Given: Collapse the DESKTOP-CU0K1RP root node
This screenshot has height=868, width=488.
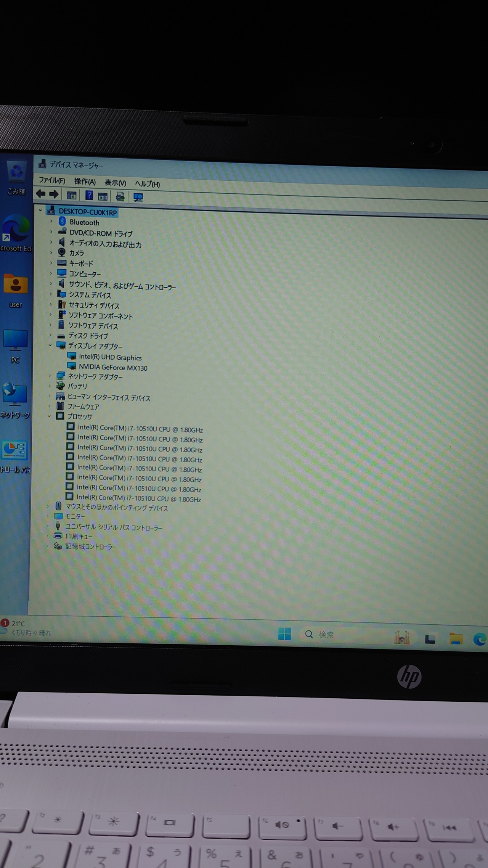Looking at the screenshot, I should 40,211.
